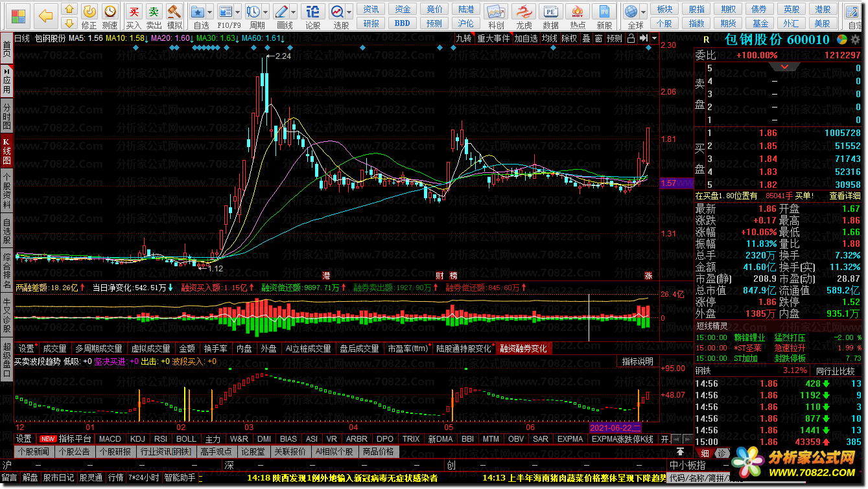Click the up arrow toolbar icon
868x489 pixels.
pyautogui.click(x=69, y=9)
